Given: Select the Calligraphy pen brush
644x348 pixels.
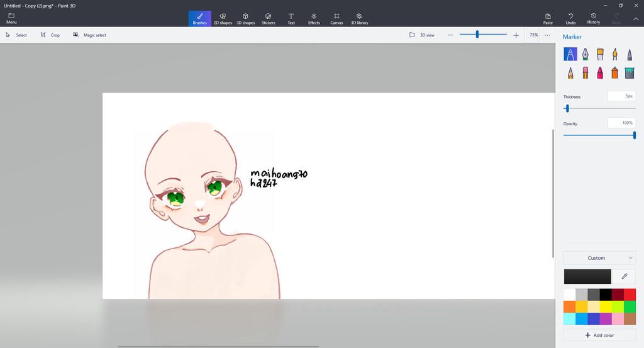Looking at the screenshot, I should pos(585,54).
